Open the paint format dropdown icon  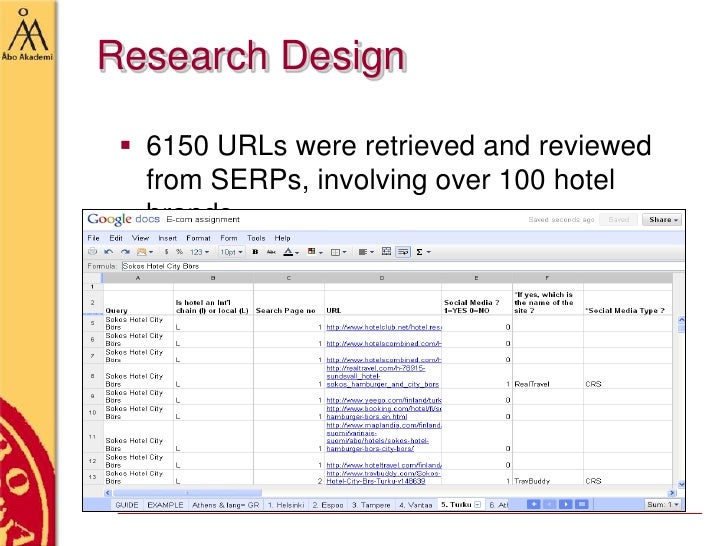click(144, 252)
